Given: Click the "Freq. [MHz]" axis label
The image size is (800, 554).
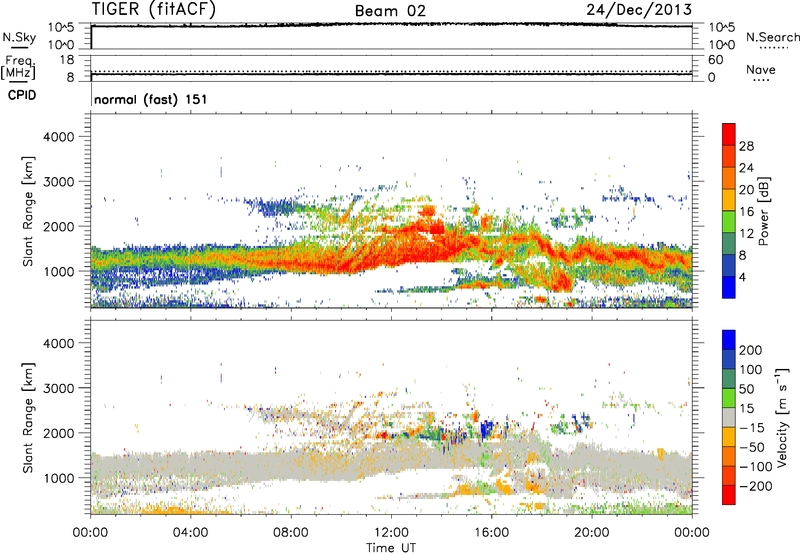Looking at the screenshot, I should click(19, 67).
